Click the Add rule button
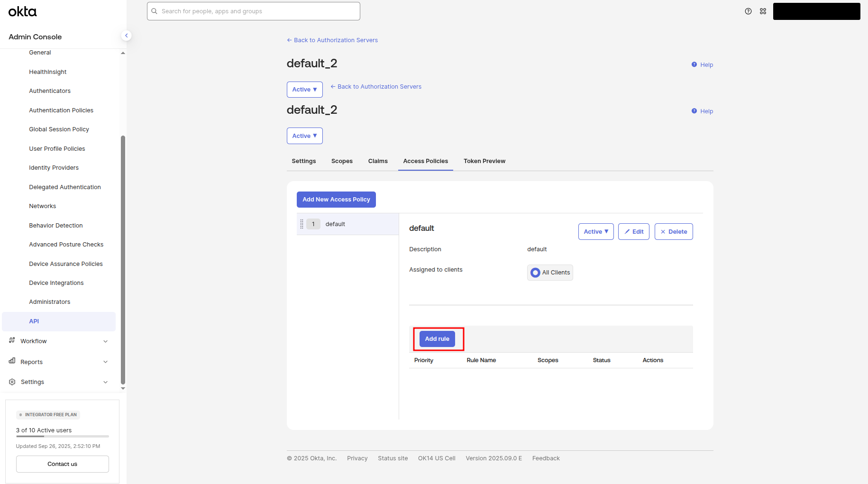The image size is (868, 484). (437, 339)
